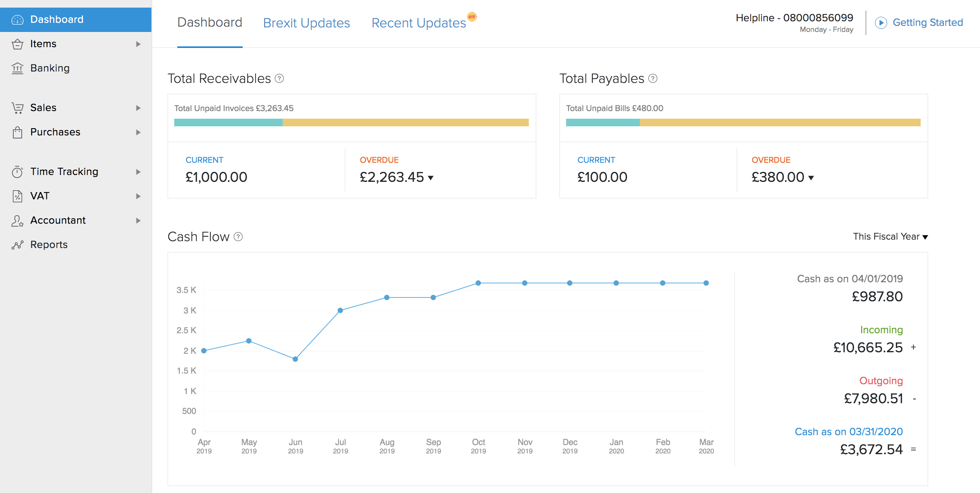Click the Accountant person icon
Viewport: 980px width, 493px height.
[17, 220]
